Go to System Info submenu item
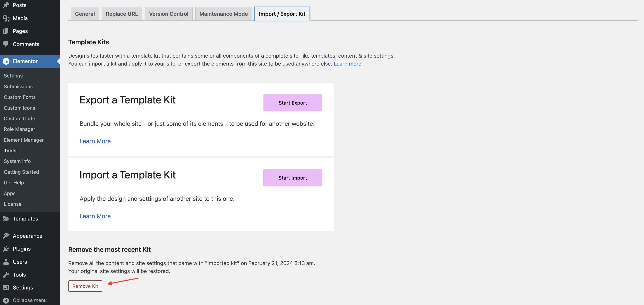This screenshot has height=305, width=644. point(17,161)
